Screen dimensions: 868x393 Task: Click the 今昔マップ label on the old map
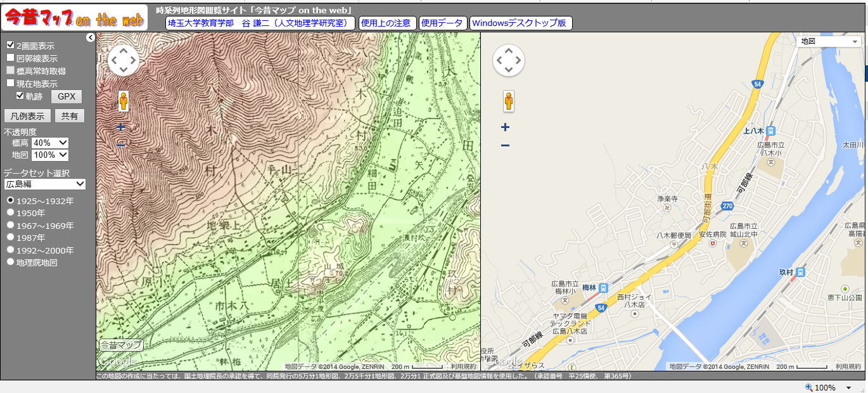point(120,345)
